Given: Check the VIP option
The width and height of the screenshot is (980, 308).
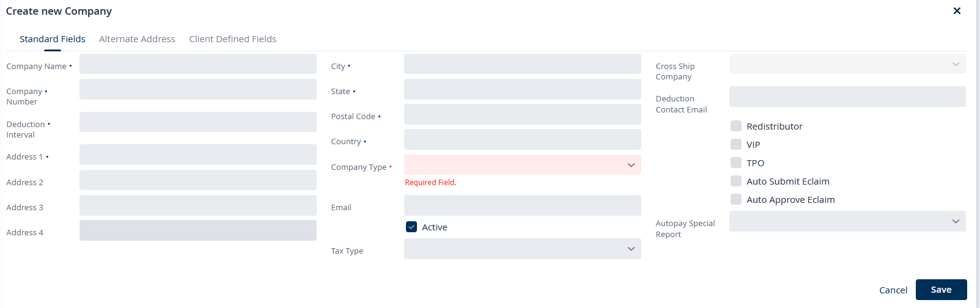Looking at the screenshot, I should click(736, 144).
